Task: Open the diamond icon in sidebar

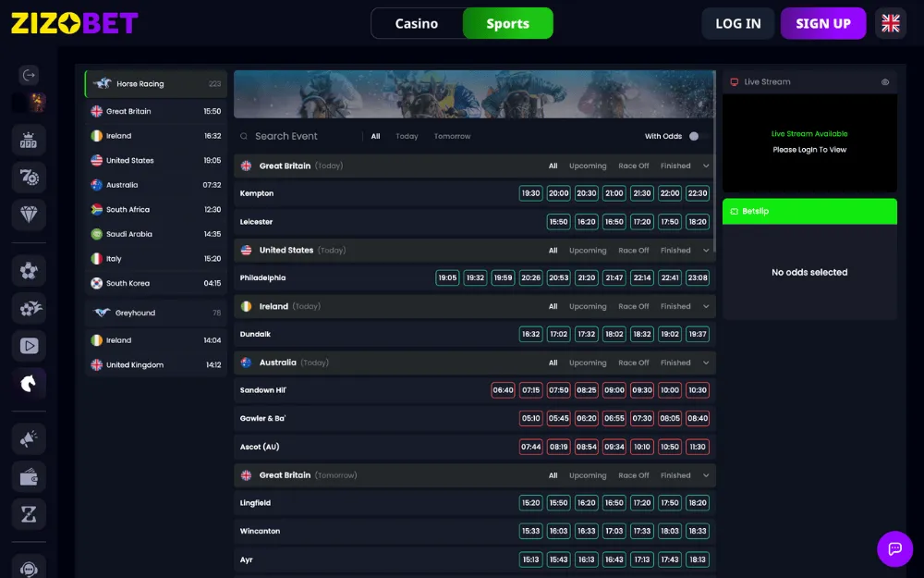Action: pos(29,215)
